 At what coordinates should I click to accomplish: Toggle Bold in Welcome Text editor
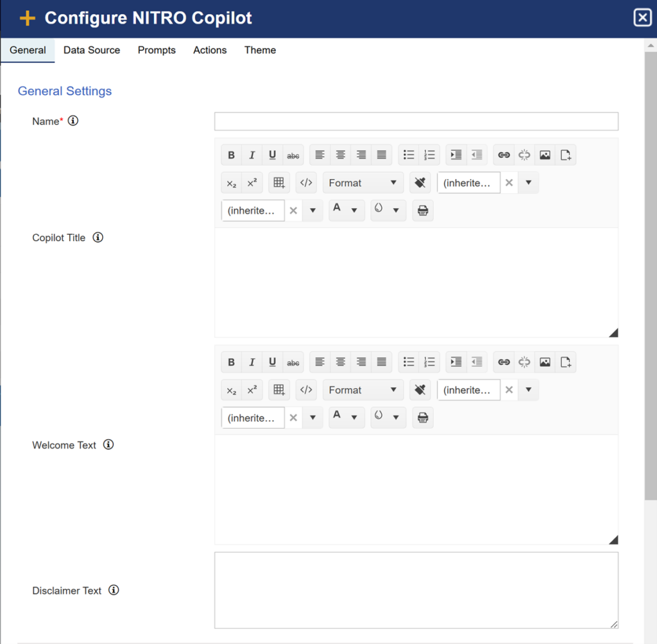coord(231,362)
